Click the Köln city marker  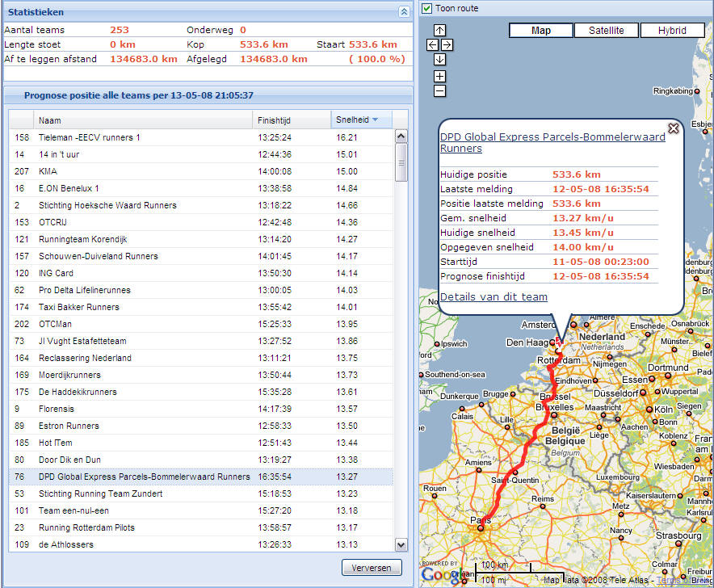point(649,409)
